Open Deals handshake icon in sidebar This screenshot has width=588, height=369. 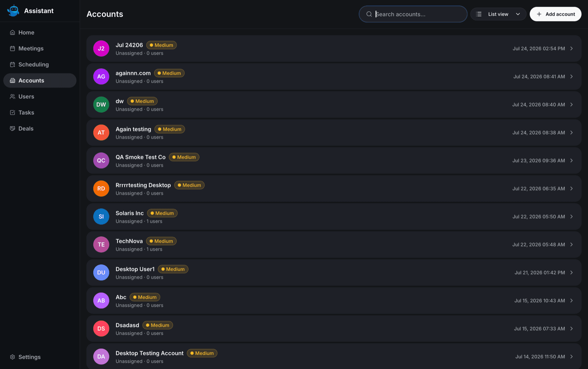pyautogui.click(x=12, y=128)
